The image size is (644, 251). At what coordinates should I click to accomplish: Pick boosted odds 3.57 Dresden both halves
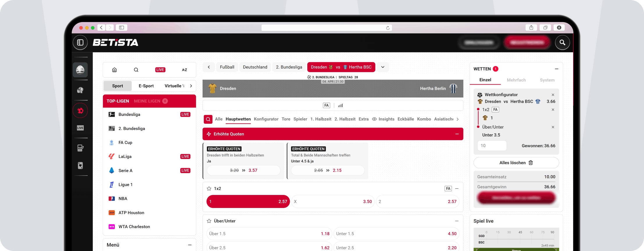point(244,170)
